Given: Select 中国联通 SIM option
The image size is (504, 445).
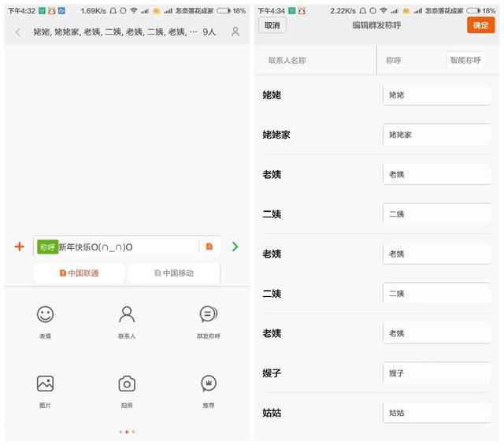Looking at the screenshot, I should tap(80, 273).
